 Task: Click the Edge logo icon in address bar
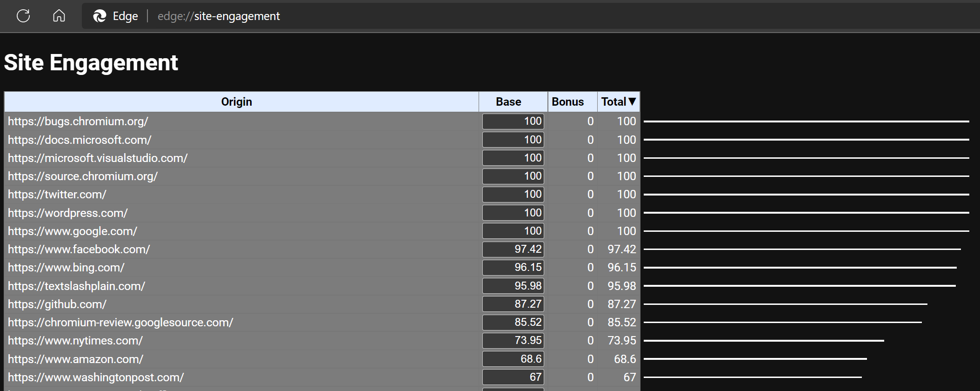pos(100,16)
